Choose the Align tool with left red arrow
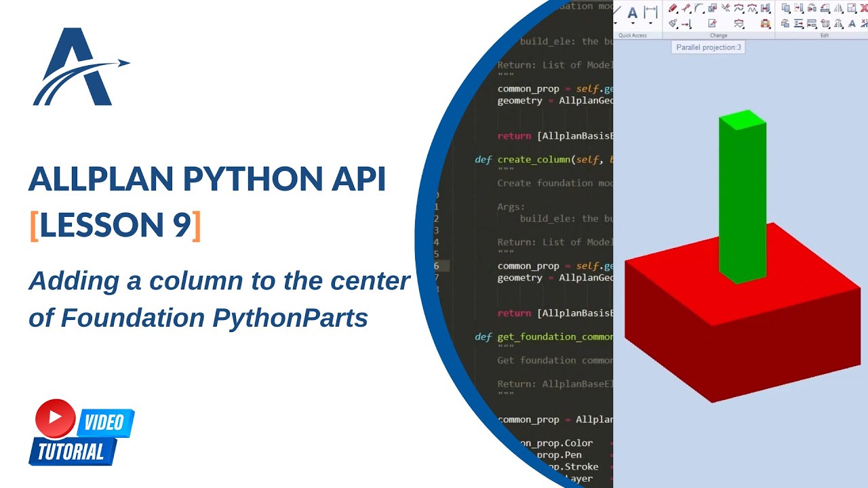 812,24
